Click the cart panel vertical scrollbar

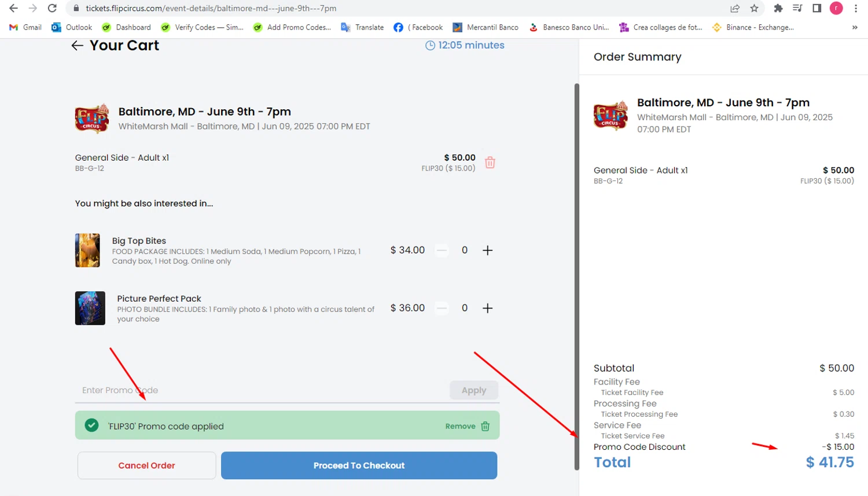tap(576, 276)
